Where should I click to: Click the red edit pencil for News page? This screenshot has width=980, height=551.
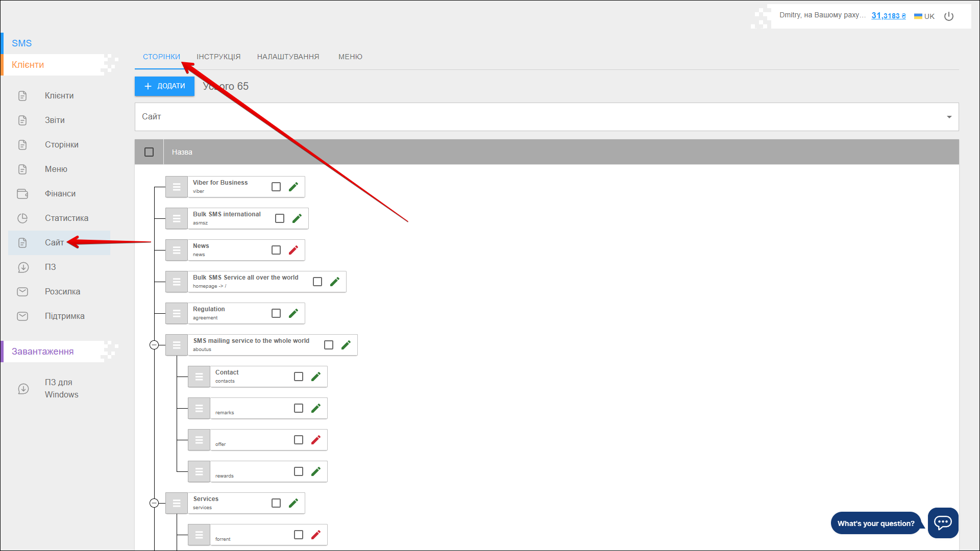(293, 250)
